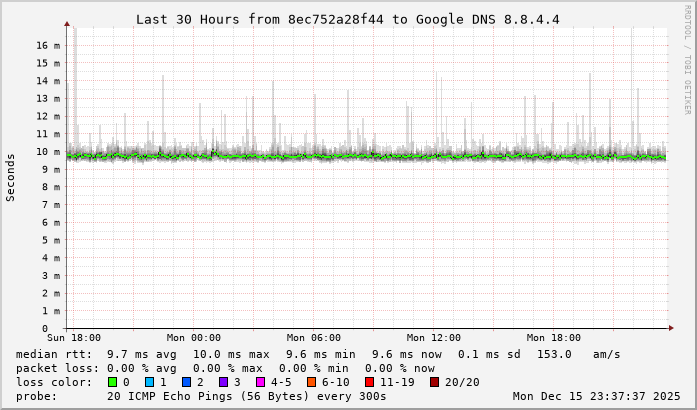Image resolution: width=697 pixels, height=410 pixels.
Task: Click the Mon 06:00 time axis label
Action: point(313,338)
